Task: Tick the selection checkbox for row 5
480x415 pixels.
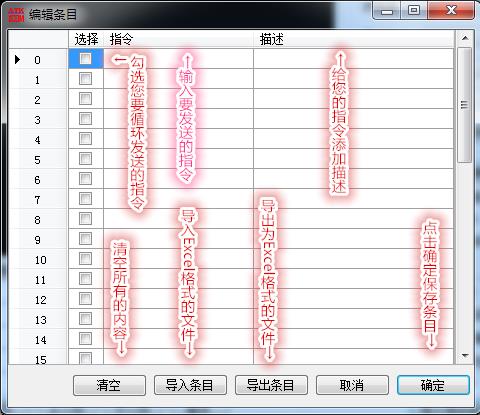Action: [x=85, y=159]
